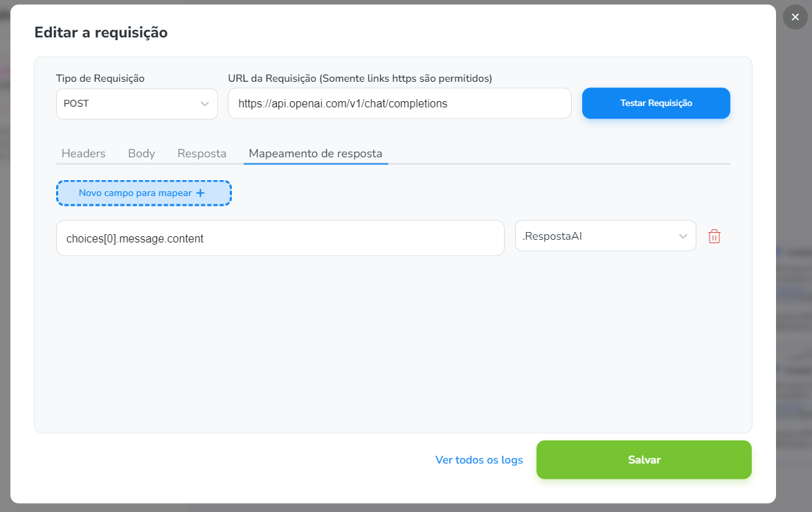Go to the Resposta tab

point(202,153)
